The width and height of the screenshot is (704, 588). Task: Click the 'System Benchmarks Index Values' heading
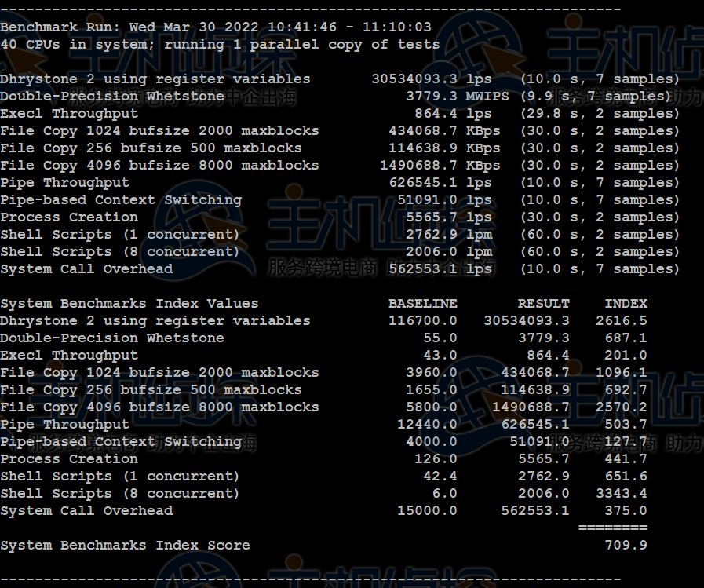point(129,304)
